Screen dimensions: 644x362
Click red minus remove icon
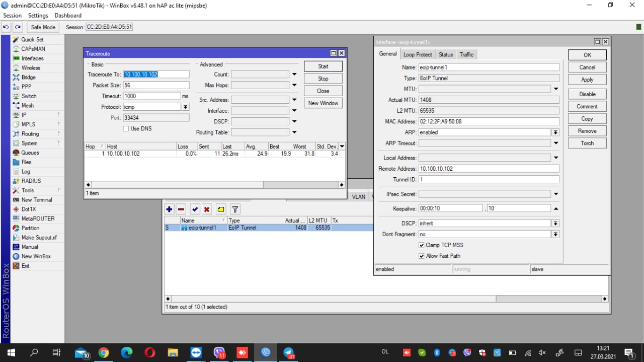point(181,209)
